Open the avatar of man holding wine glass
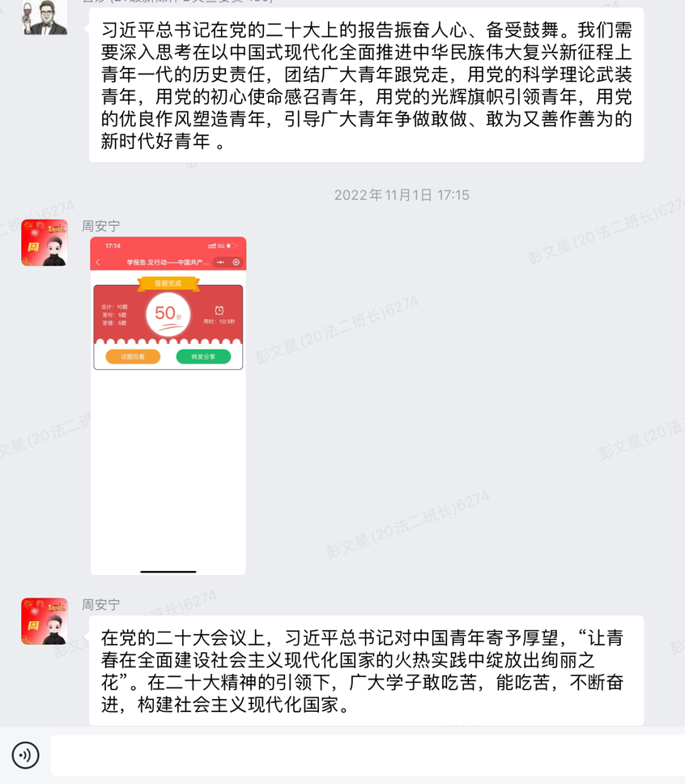685x784 pixels. (x=45, y=18)
